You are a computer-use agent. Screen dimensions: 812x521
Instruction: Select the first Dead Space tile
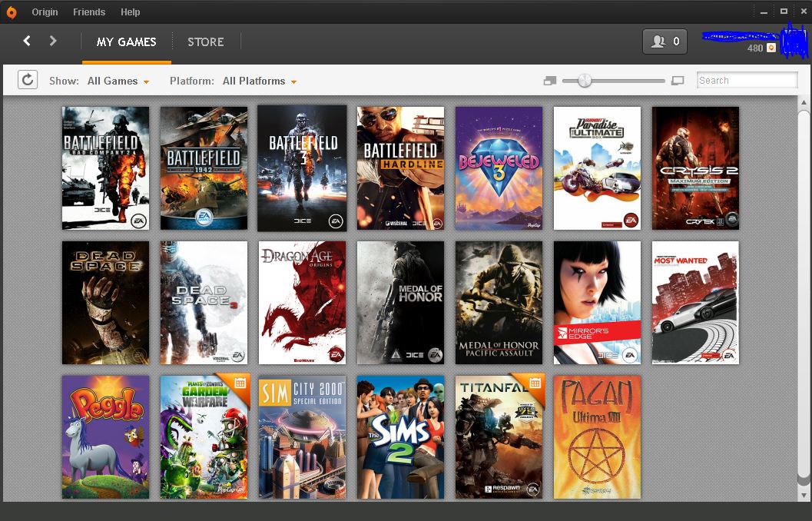106,303
